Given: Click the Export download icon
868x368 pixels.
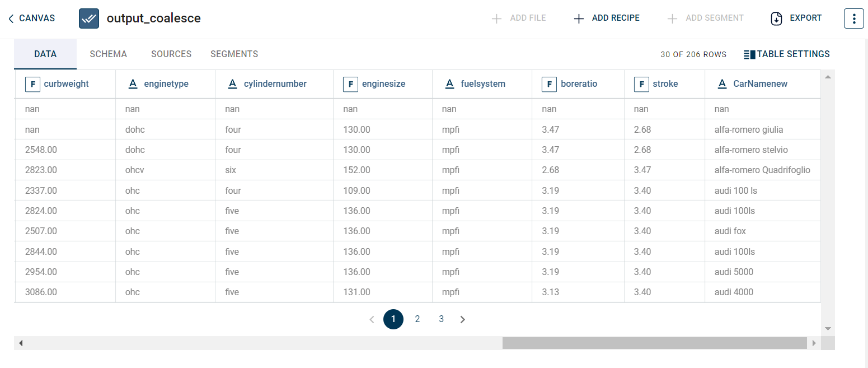Looking at the screenshot, I should (776, 18).
